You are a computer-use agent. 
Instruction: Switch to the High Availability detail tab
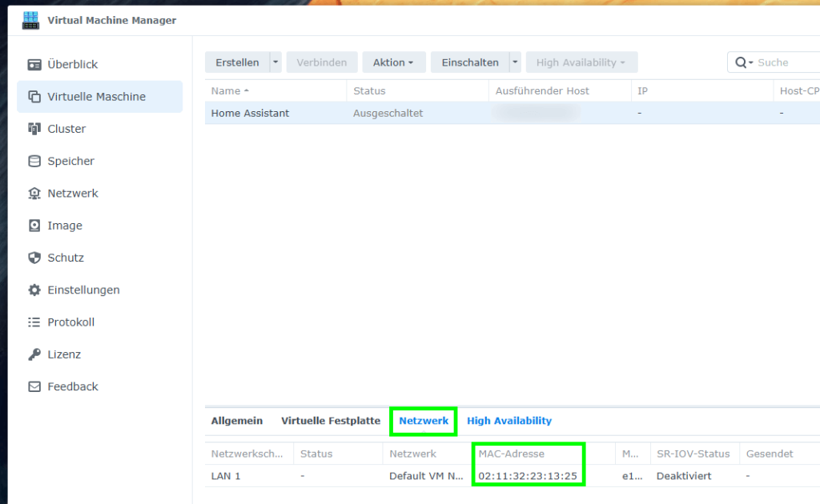pyautogui.click(x=509, y=420)
